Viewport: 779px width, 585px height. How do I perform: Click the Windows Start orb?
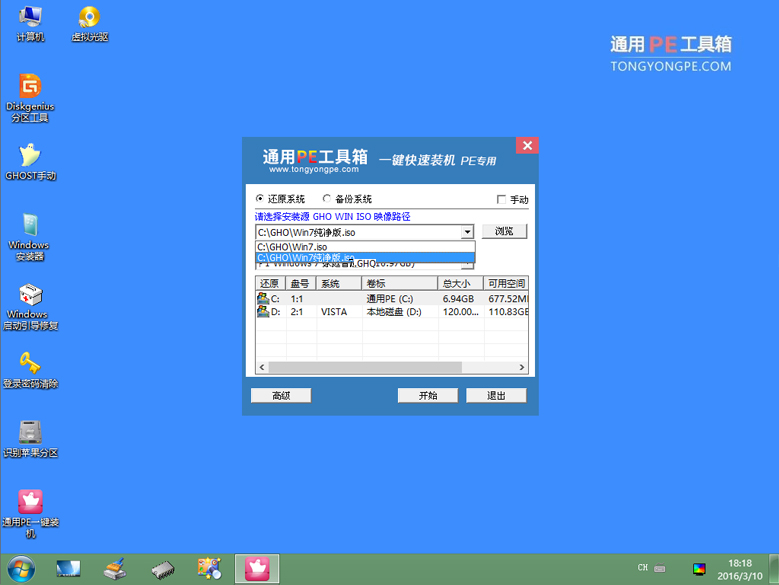point(20,569)
